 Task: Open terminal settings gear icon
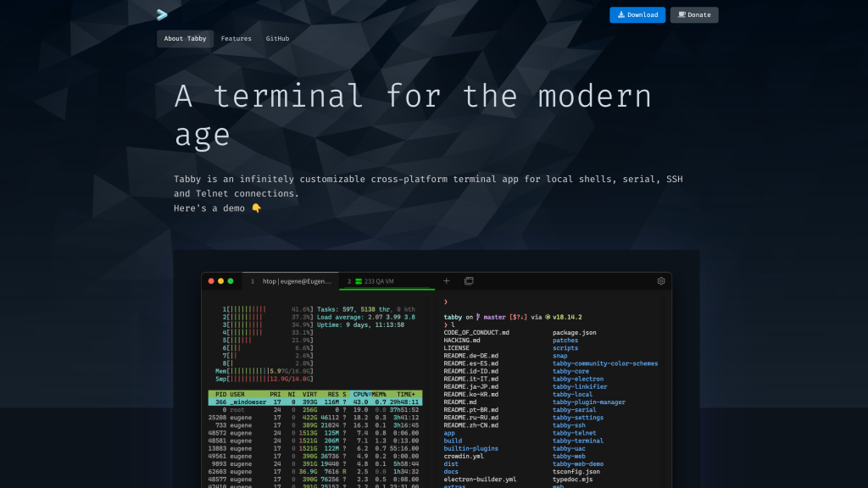click(x=661, y=281)
